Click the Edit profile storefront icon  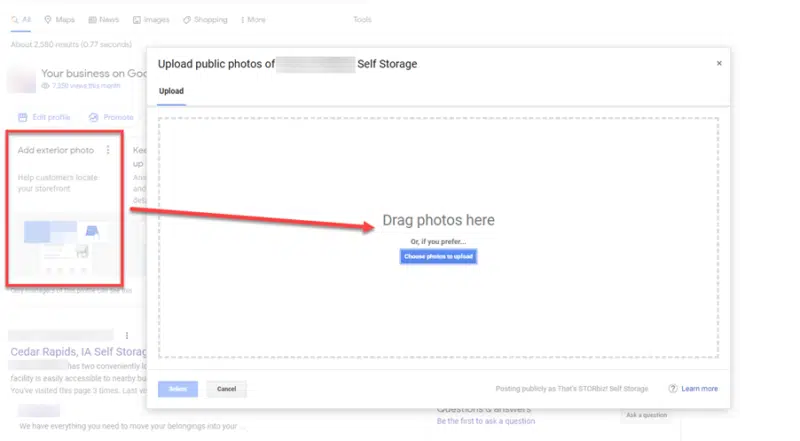click(x=22, y=117)
